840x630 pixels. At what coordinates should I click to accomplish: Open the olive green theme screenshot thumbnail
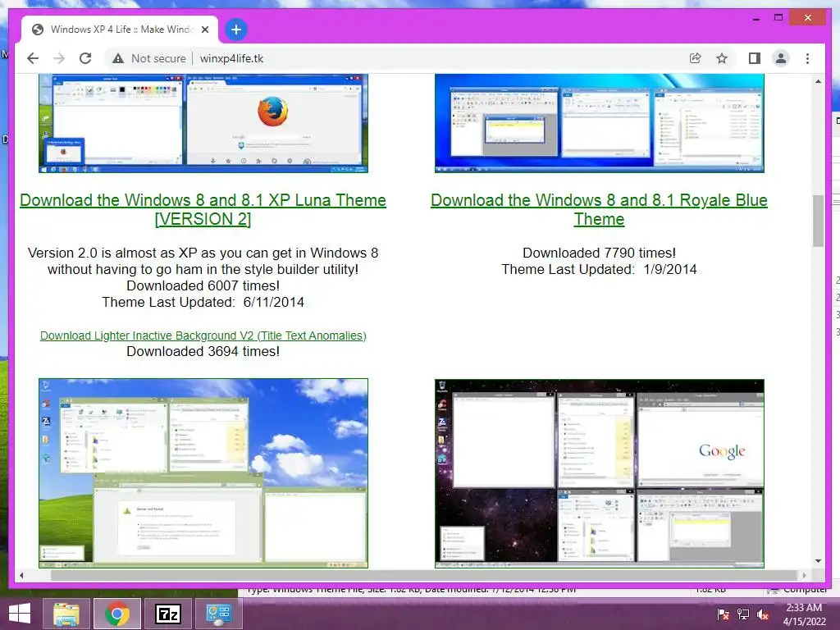pyautogui.click(x=203, y=473)
